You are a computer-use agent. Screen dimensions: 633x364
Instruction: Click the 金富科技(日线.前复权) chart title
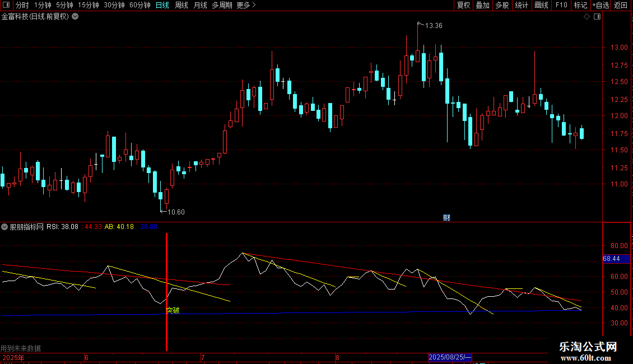pyautogui.click(x=35, y=17)
